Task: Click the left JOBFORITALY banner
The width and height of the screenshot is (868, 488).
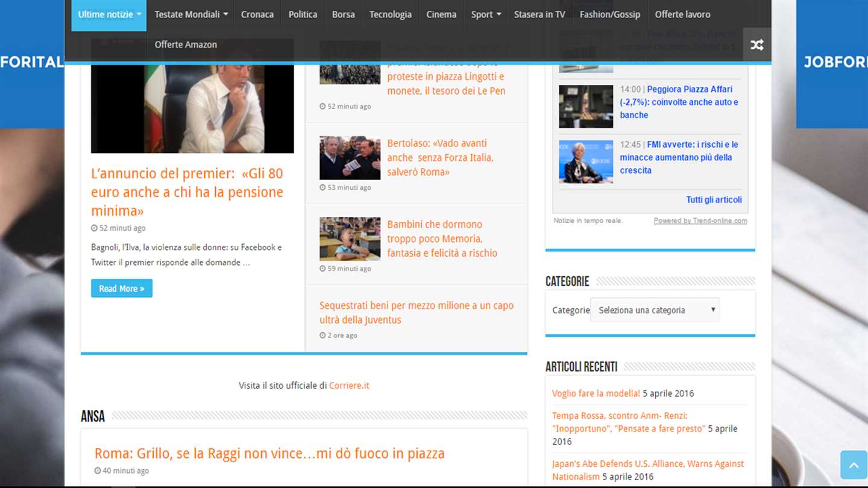Action: pos(32,64)
